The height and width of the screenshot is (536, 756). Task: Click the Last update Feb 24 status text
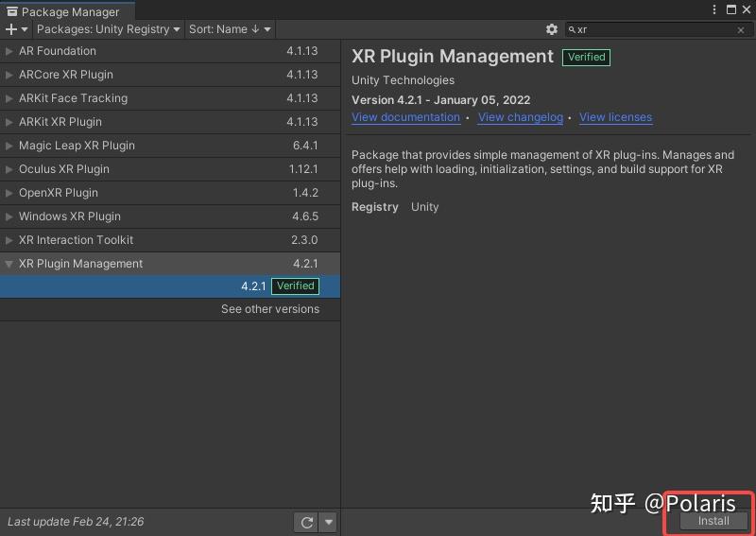(x=76, y=522)
